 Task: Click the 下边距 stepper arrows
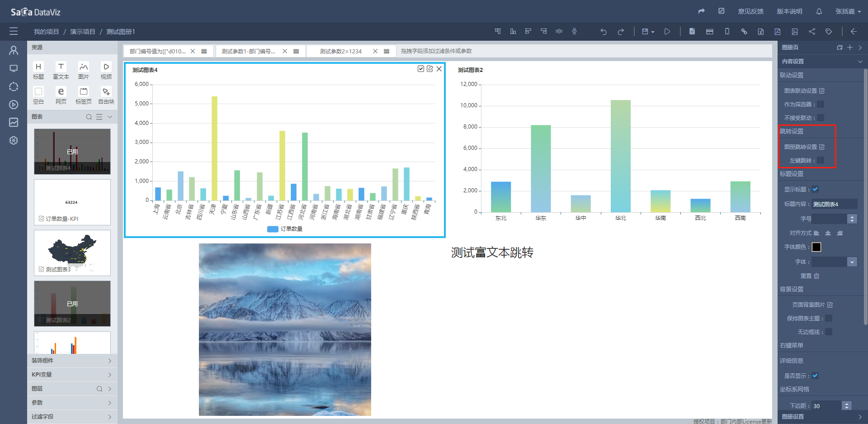pyautogui.click(x=847, y=406)
